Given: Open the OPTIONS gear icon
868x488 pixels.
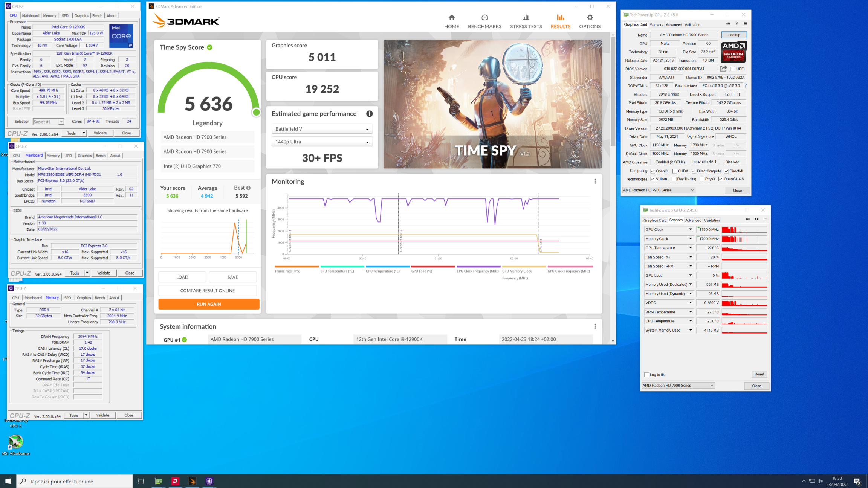Looking at the screenshot, I should pyautogui.click(x=590, y=17).
